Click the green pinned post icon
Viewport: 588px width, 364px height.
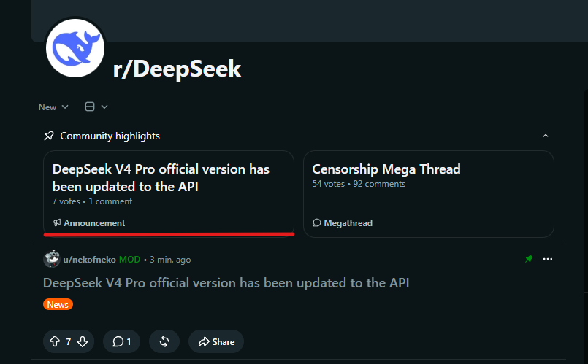pos(529,259)
